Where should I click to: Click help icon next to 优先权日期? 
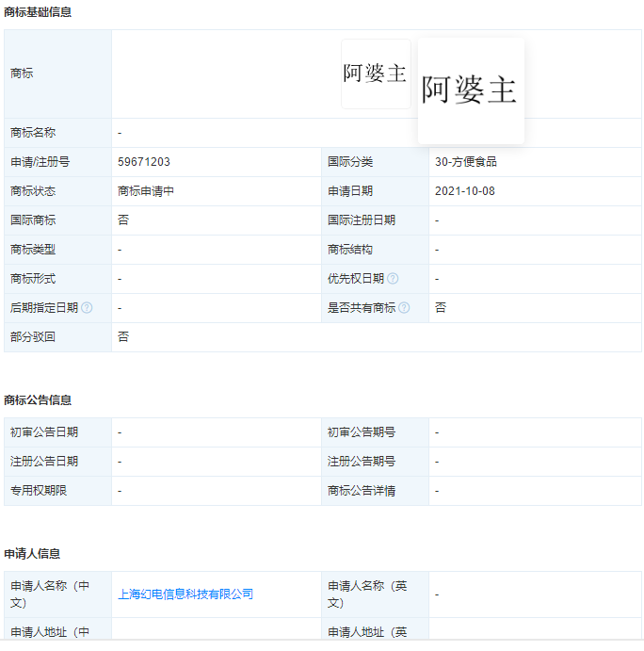[393, 279]
